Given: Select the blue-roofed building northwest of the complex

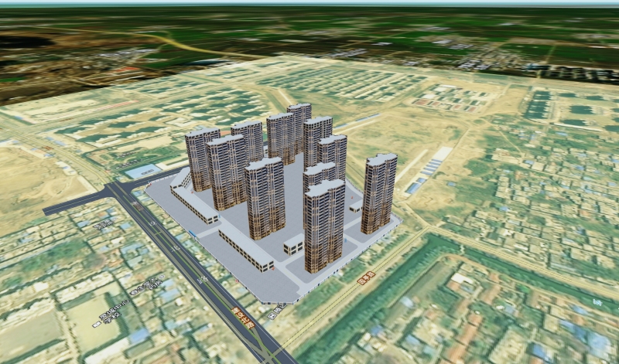Looking at the screenshot, I should pyautogui.click(x=143, y=171).
